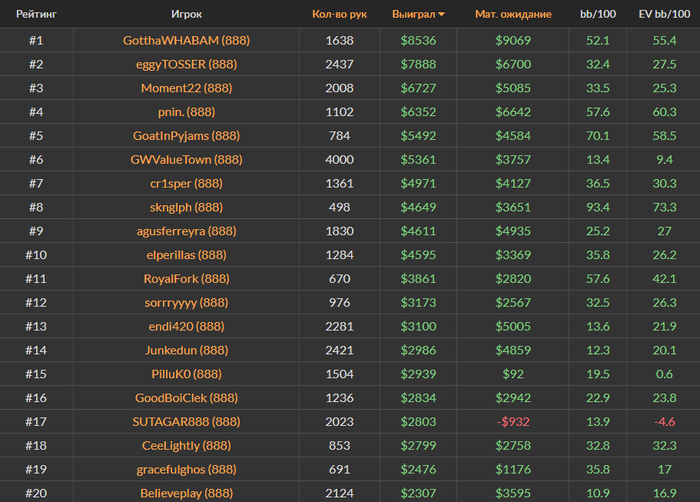The width and height of the screenshot is (700, 502).
Task: Click rank #15 row cell
Action: tap(36, 374)
